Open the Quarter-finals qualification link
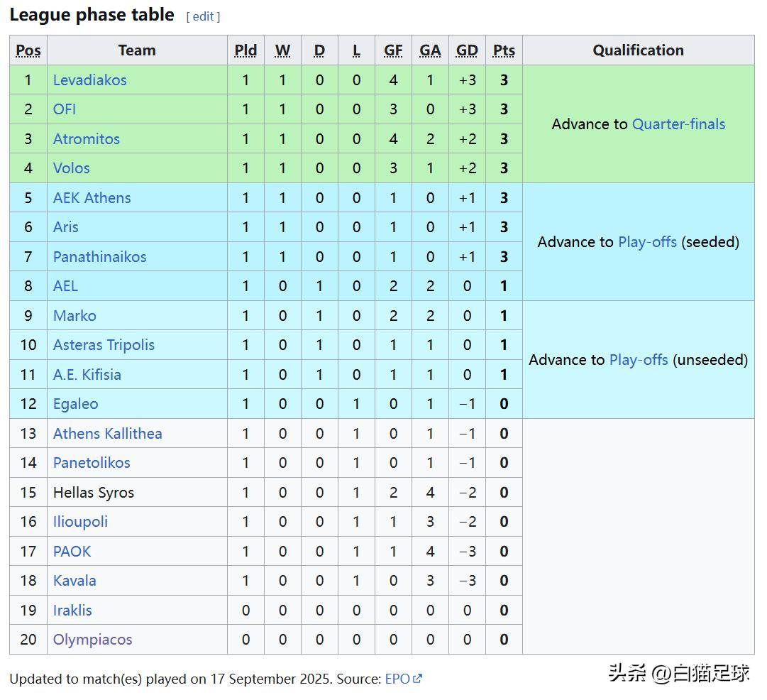 tap(679, 124)
